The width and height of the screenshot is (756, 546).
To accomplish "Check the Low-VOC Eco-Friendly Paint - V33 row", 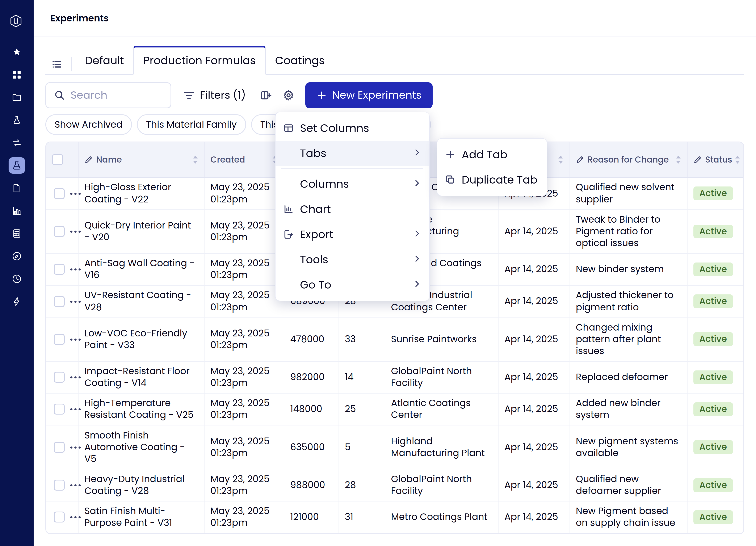I will tap(59, 339).
